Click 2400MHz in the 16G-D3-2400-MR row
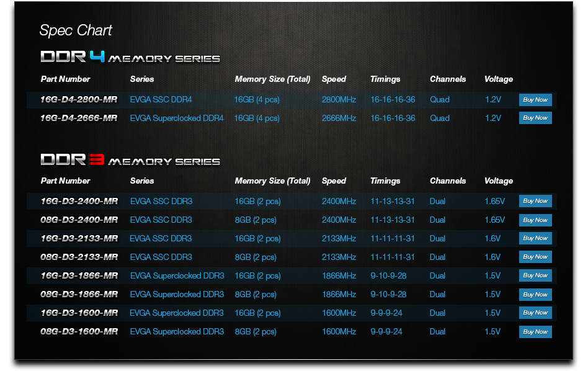This screenshot has width=588, height=371. pos(339,201)
